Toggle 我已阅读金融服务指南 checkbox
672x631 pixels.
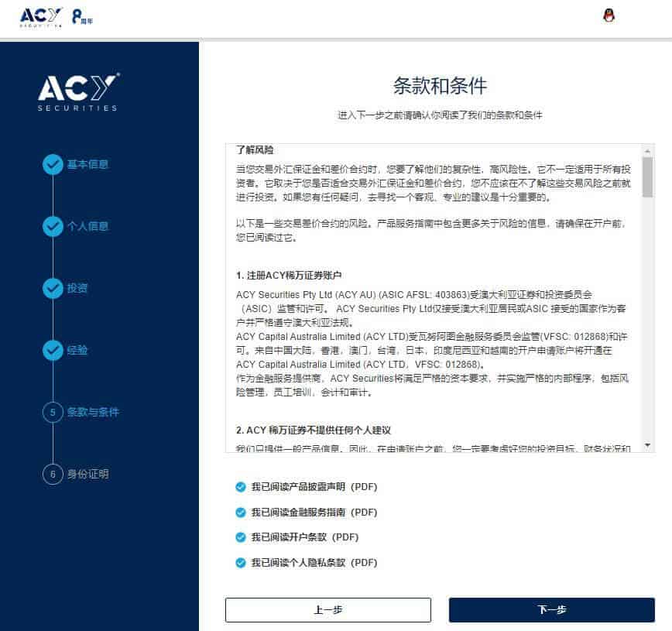click(241, 513)
